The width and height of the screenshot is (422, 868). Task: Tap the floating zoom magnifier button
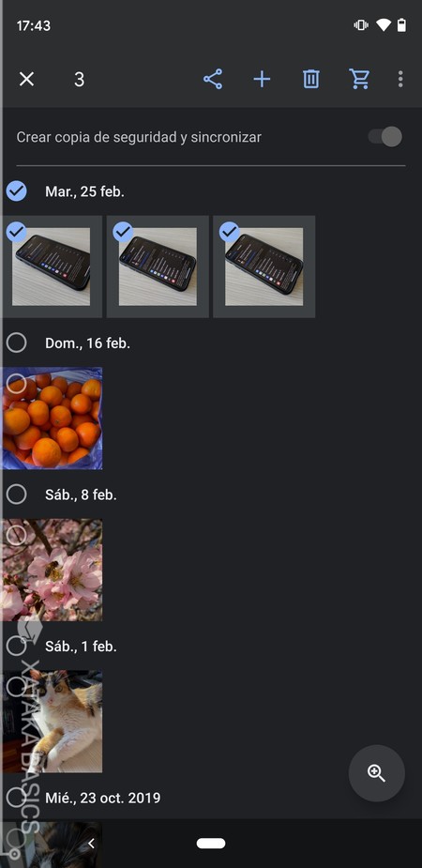377,773
